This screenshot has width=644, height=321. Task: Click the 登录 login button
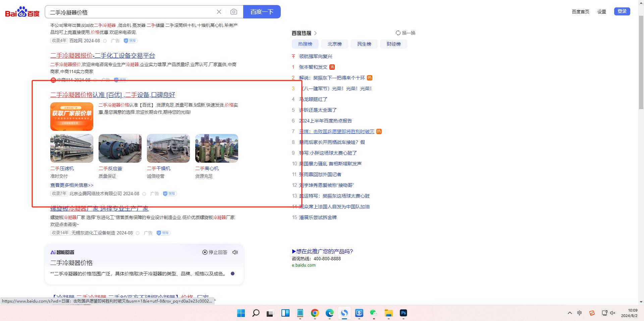click(x=622, y=11)
